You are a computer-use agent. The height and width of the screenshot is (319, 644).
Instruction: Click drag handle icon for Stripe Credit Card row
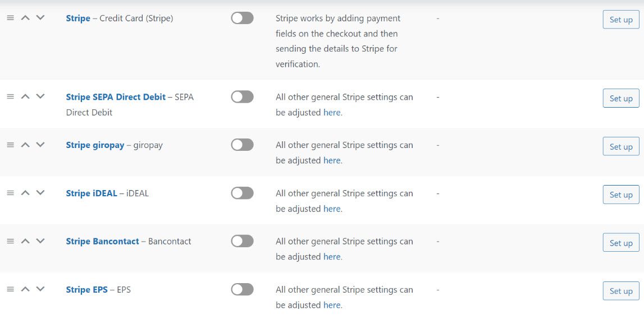11,18
